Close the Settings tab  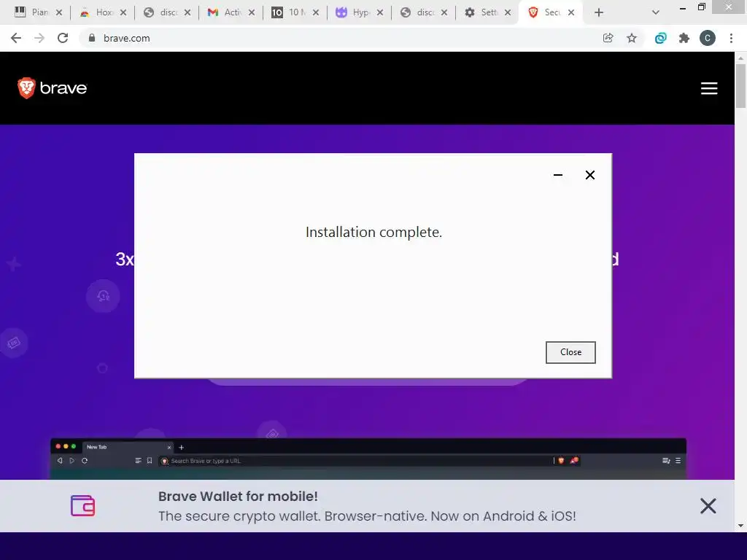click(508, 12)
